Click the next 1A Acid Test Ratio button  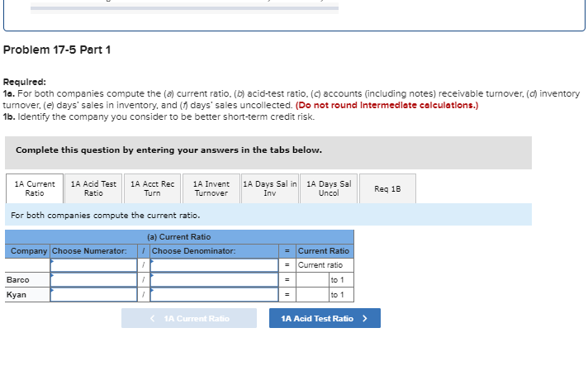point(325,318)
